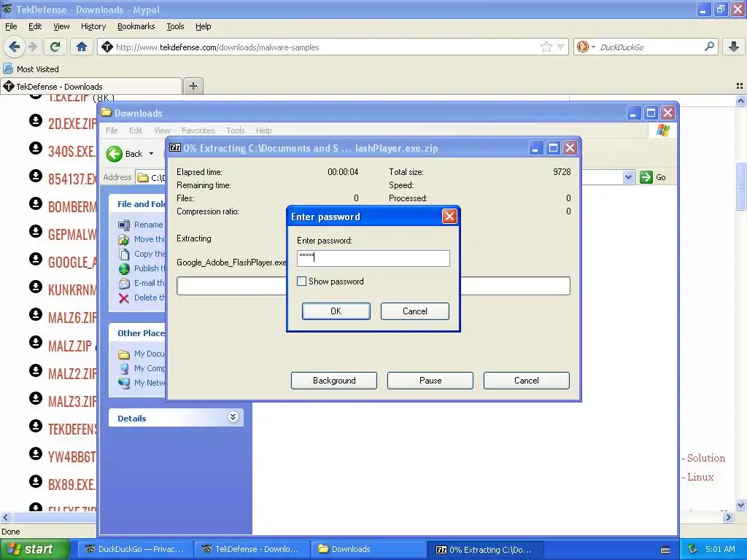Click the download icon next to 854137.EXE
This screenshot has width=747, height=560.
[x=35, y=176]
